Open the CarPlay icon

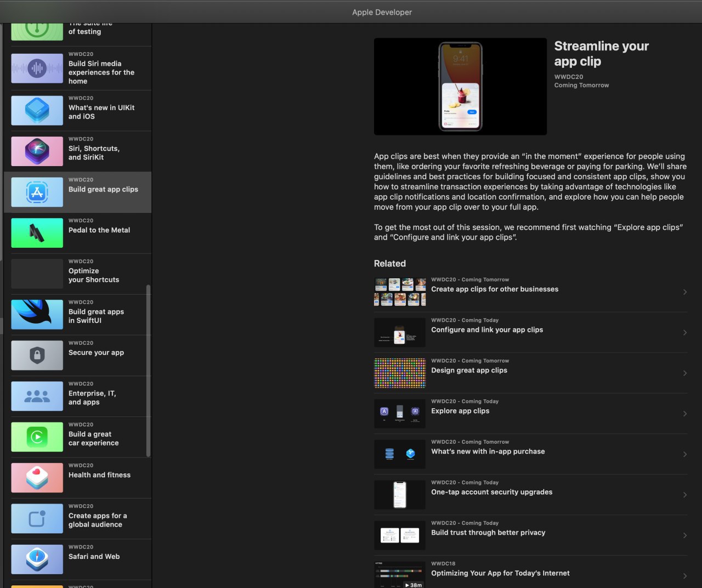tap(37, 437)
